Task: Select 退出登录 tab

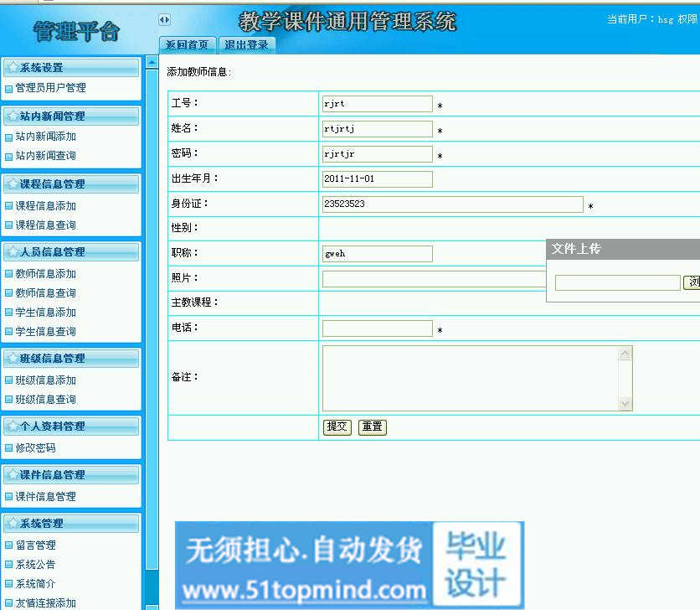Action: pyautogui.click(x=246, y=44)
